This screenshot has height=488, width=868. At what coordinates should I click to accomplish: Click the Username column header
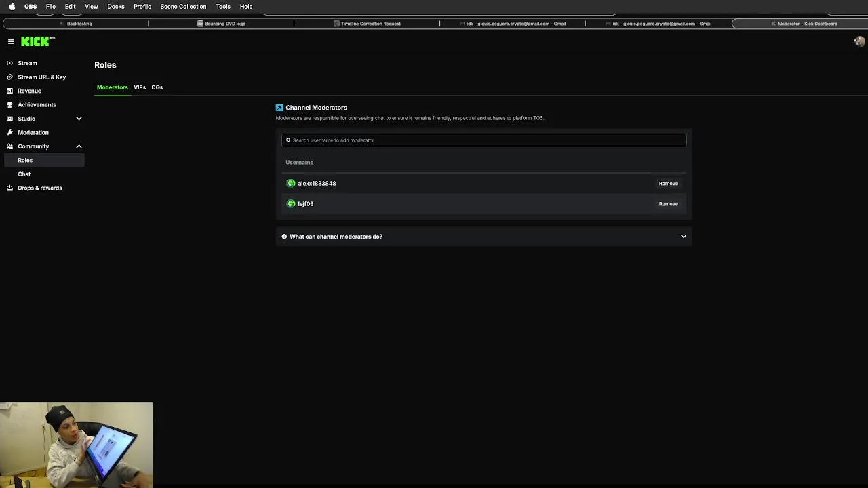click(x=299, y=163)
